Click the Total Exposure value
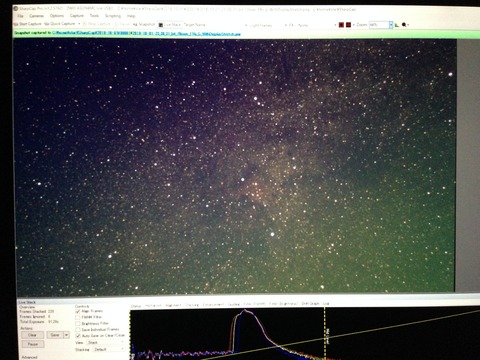The image size is (480, 360). [x=53, y=322]
